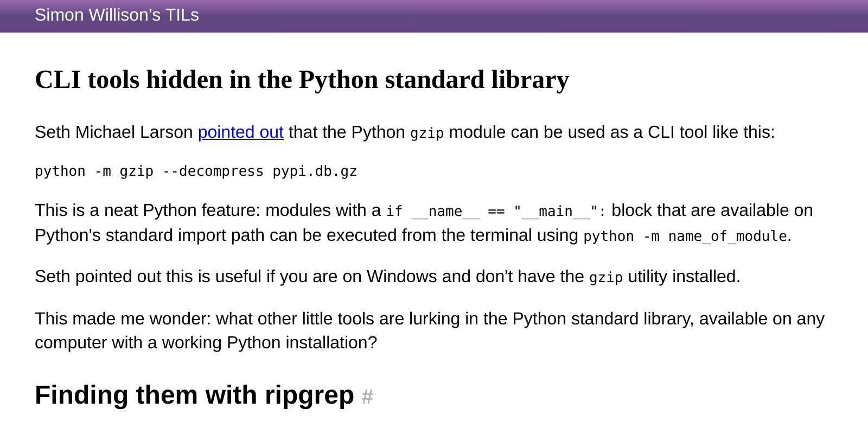Click the word TILs in the header

tap(182, 15)
